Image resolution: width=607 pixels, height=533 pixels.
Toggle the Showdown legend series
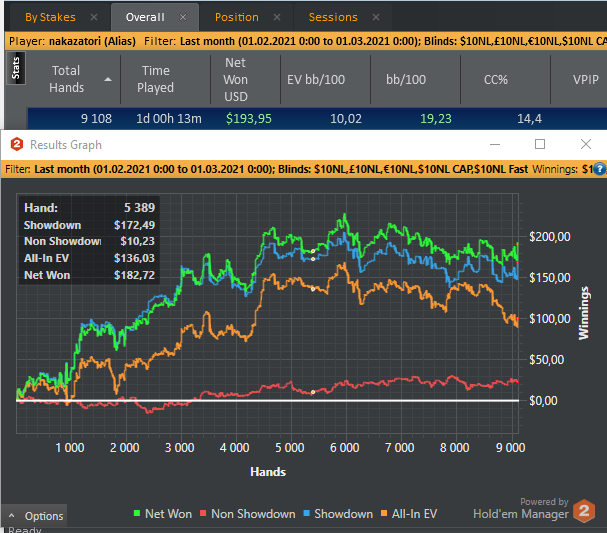coord(338,514)
